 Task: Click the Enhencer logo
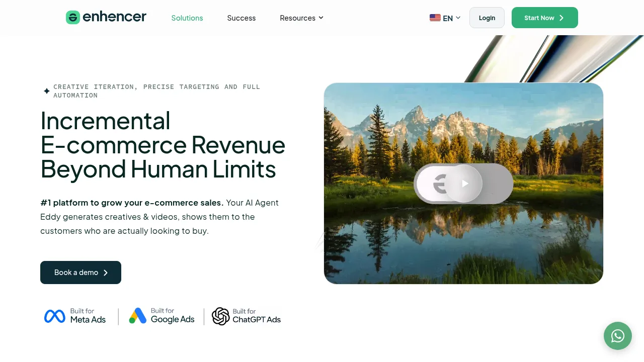[x=106, y=18]
